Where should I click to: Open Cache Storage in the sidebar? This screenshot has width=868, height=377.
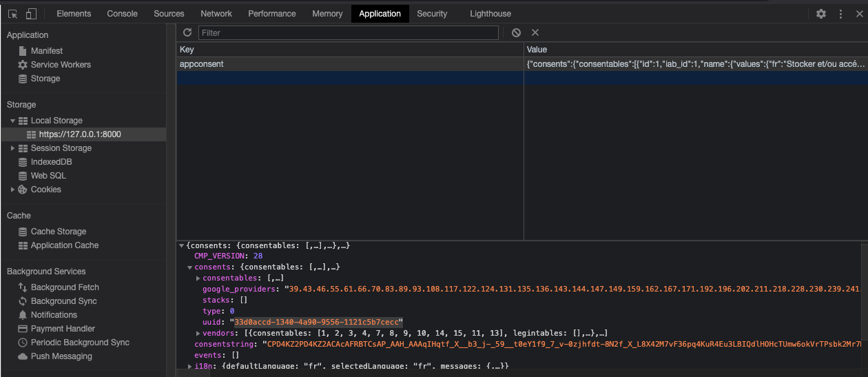pos(58,232)
